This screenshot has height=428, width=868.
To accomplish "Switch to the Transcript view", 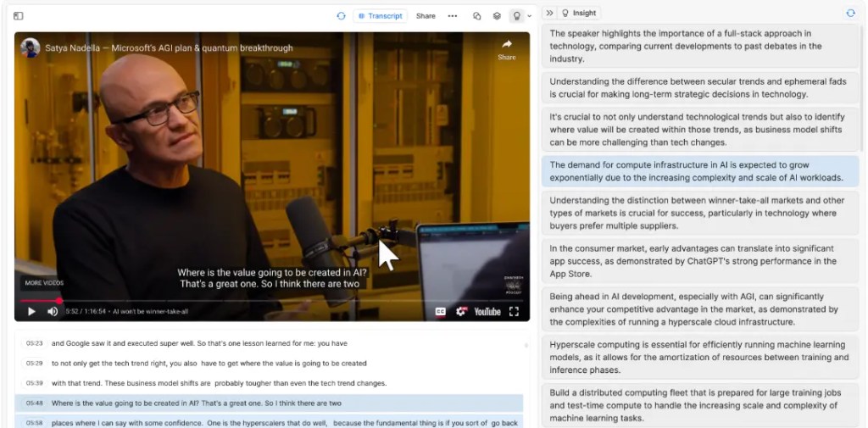I will click(x=380, y=15).
